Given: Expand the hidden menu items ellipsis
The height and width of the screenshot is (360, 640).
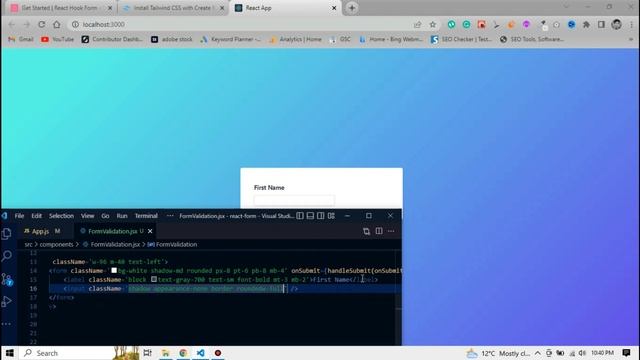Looking at the screenshot, I should (170, 216).
